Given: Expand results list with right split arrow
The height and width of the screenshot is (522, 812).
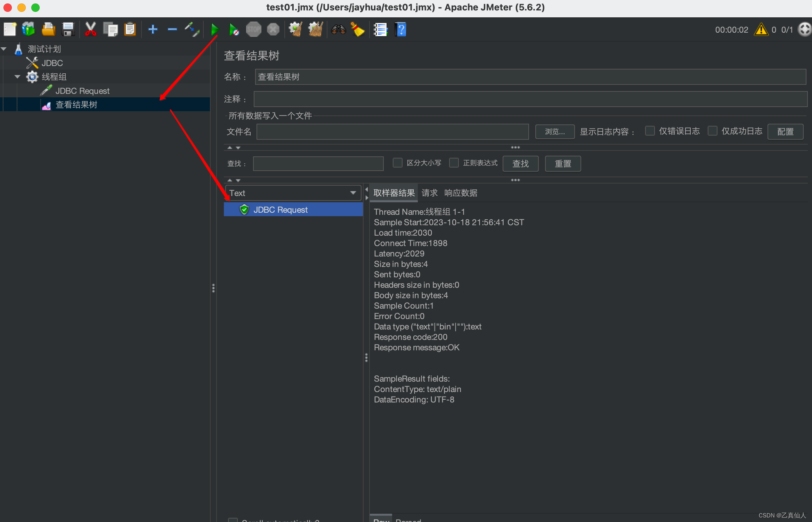Looking at the screenshot, I should (366, 198).
